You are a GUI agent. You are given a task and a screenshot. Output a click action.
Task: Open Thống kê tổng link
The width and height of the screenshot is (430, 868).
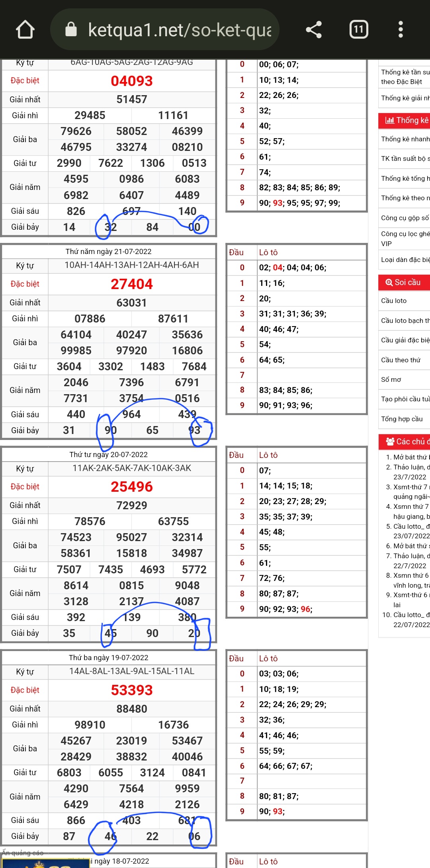405,178
